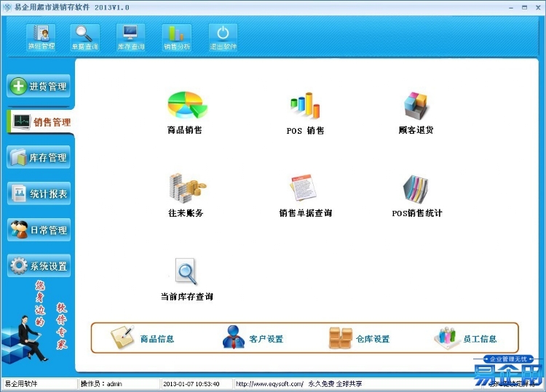Open the 日常管理 sidebar tab

(39, 230)
